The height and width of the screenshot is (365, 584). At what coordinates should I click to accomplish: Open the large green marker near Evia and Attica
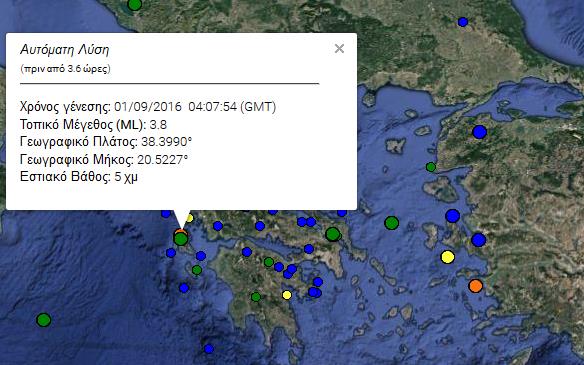[x=333, y=234]
